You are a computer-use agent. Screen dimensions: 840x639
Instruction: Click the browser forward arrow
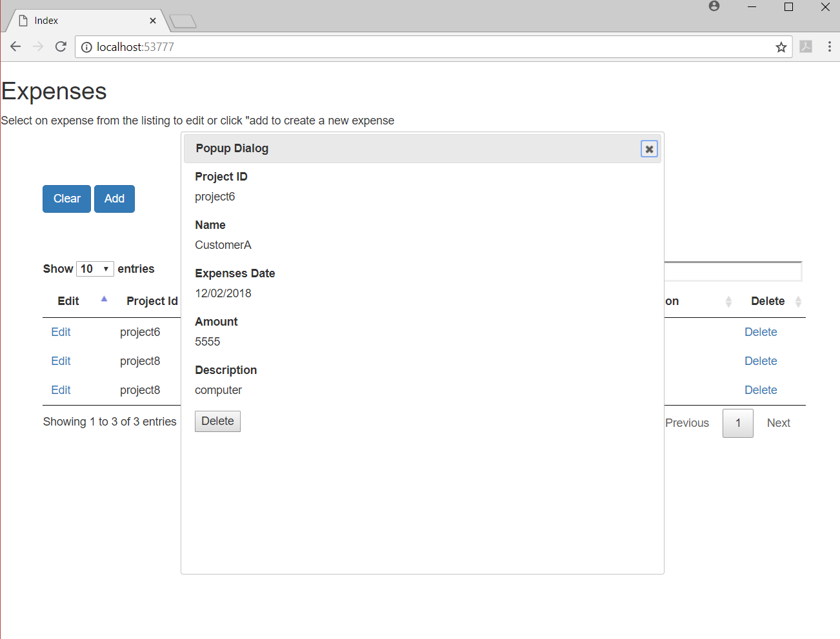click(37, 46)
